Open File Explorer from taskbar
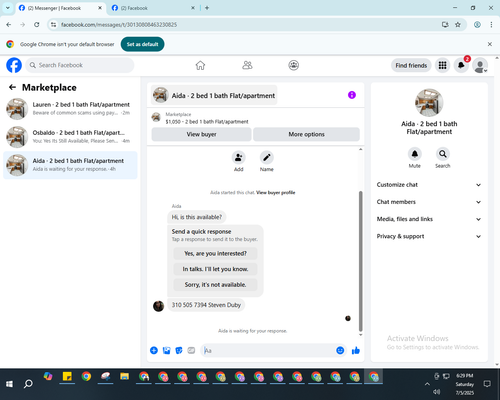The width and height of the screenshot is (500, 400). click(x=125, y=377)
